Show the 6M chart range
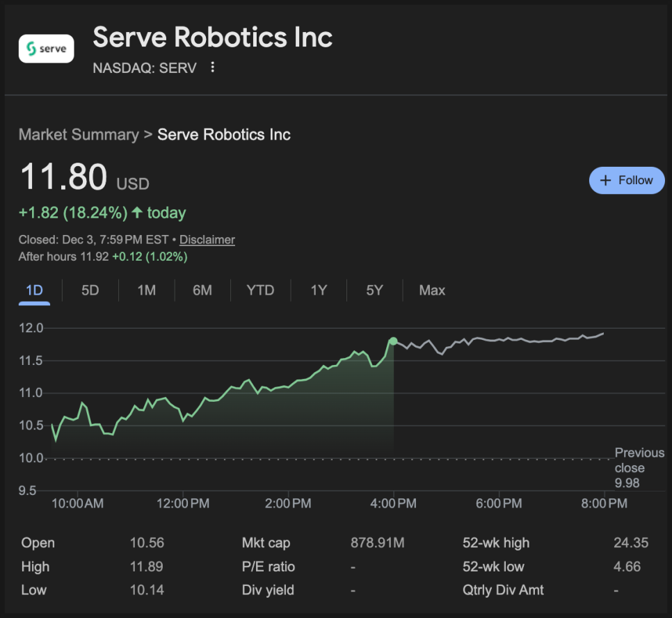 point(202,291)
